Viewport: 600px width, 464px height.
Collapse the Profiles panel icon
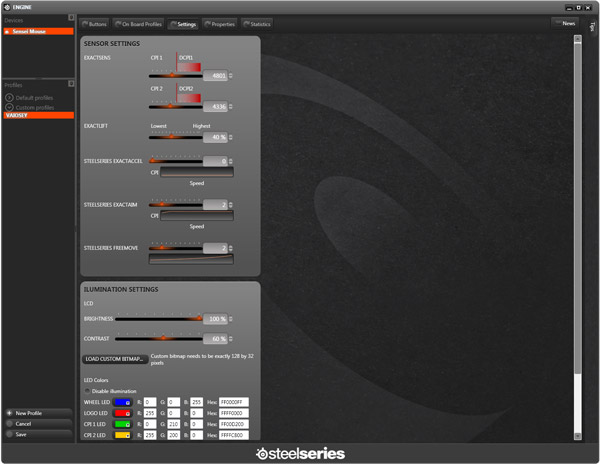71,83
